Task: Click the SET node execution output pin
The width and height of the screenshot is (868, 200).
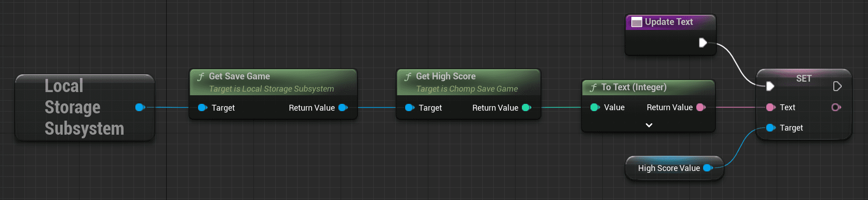Action: click(x=837, y=86)
